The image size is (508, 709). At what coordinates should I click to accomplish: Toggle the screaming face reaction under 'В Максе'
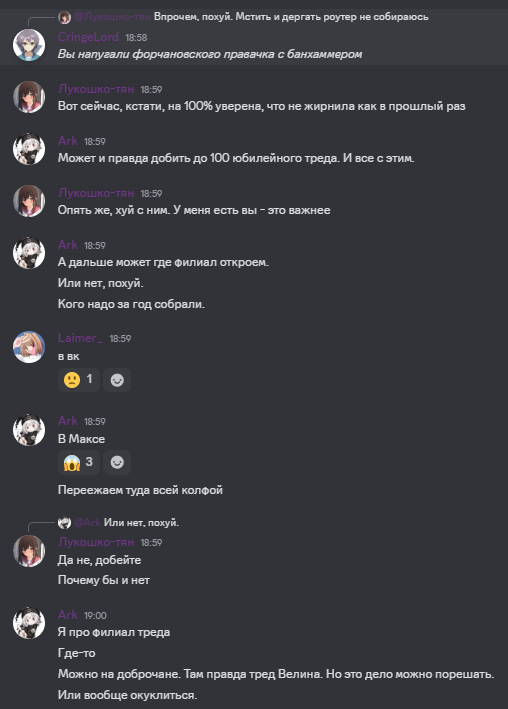pos(79,462)
